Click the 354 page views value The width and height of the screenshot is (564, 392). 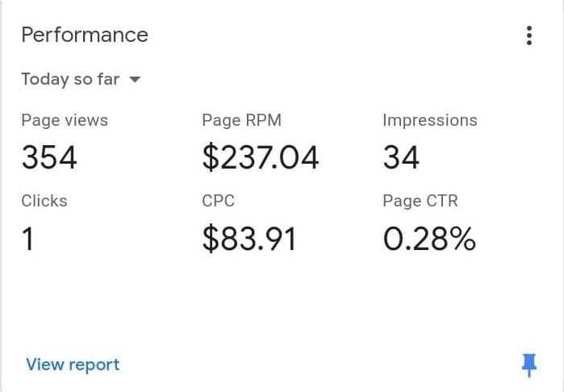pyautogui.click(x=49, y=156)
